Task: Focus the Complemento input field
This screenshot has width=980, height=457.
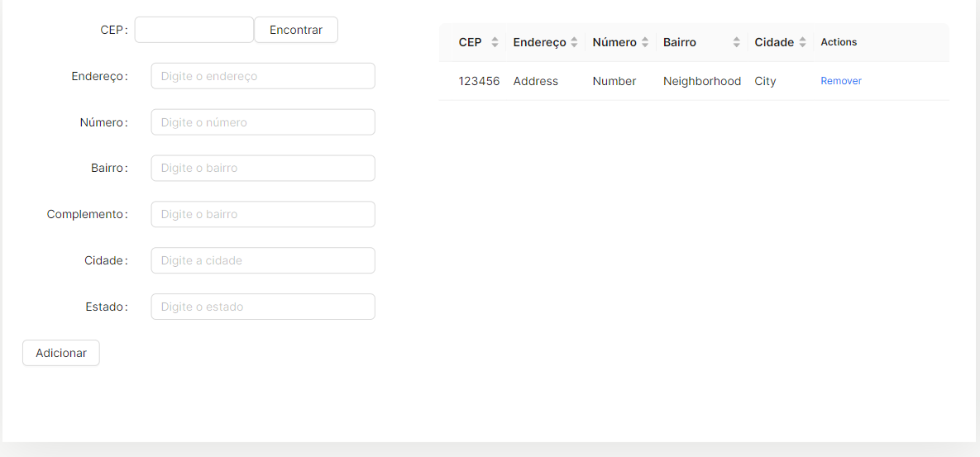Action: click(263, 214)
